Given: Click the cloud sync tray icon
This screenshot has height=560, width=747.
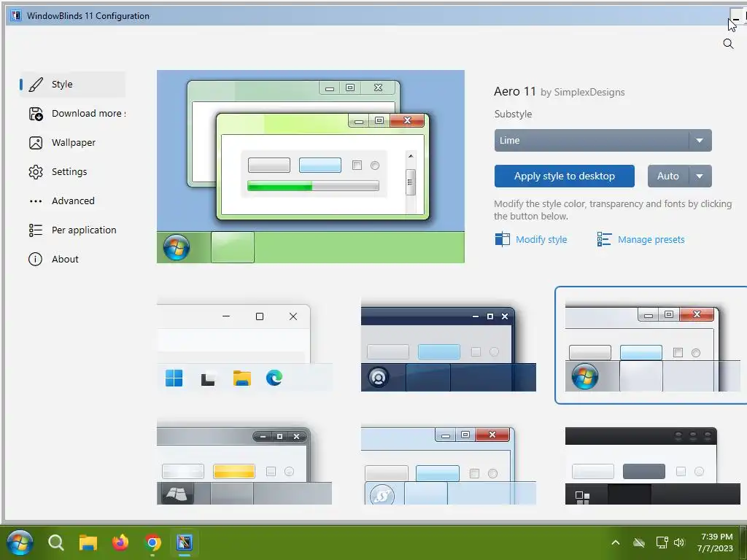Looking at the screenshot, I should tap(639, 542).
